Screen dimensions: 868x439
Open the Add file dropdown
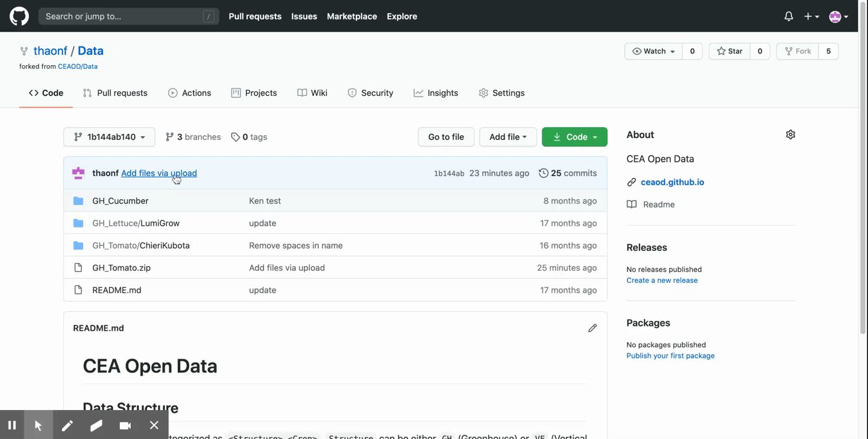tap(508, 137)
